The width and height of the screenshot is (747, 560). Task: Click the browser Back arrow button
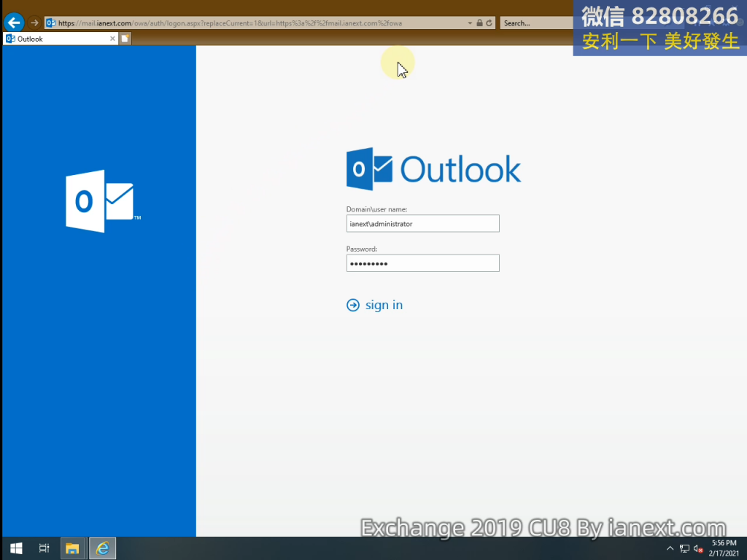[14, 23]
